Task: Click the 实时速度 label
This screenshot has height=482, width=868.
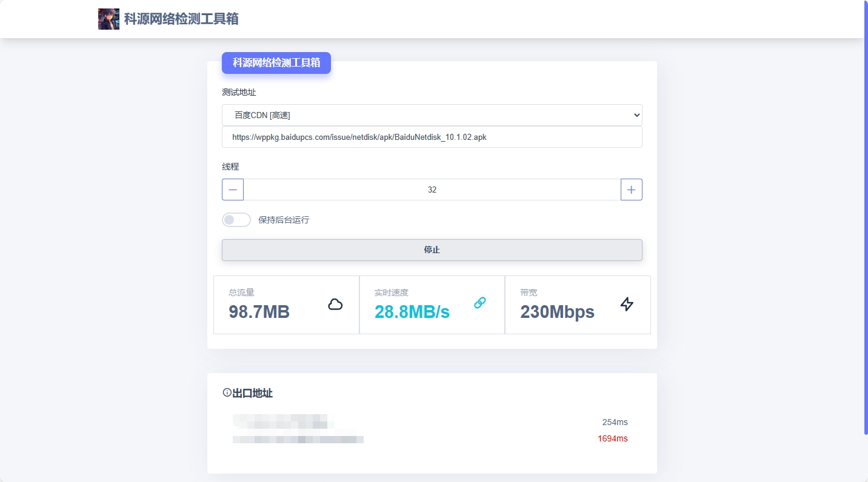Action: point(392,292)
